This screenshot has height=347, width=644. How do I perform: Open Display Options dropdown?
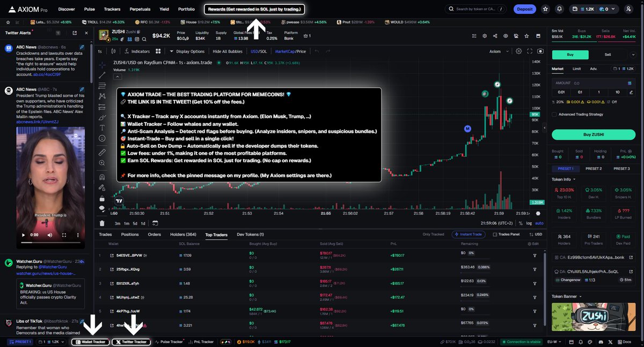(x=187, y=51)
